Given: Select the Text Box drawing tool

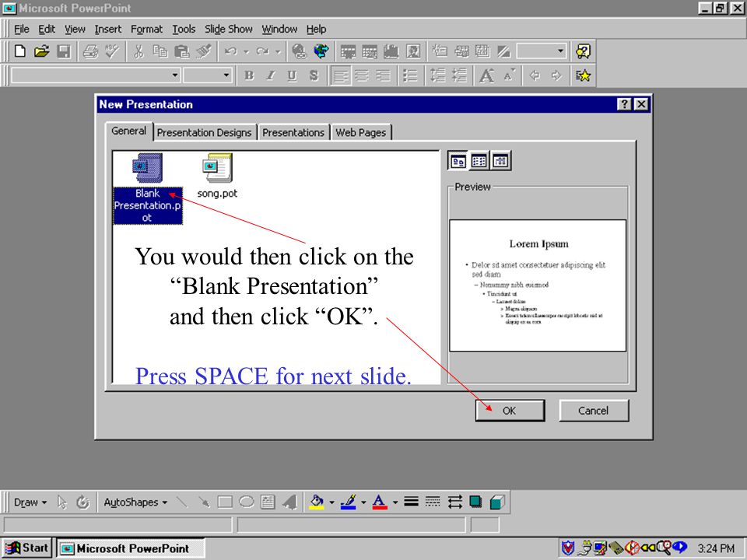Looking at the screenshot, I should (268, 502).
